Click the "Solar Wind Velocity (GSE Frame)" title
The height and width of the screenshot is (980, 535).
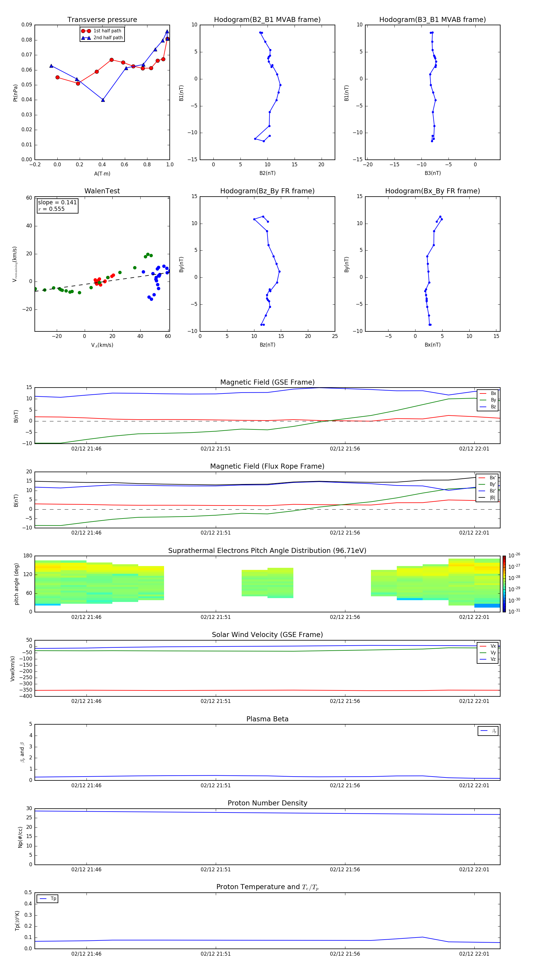[267, 635]
